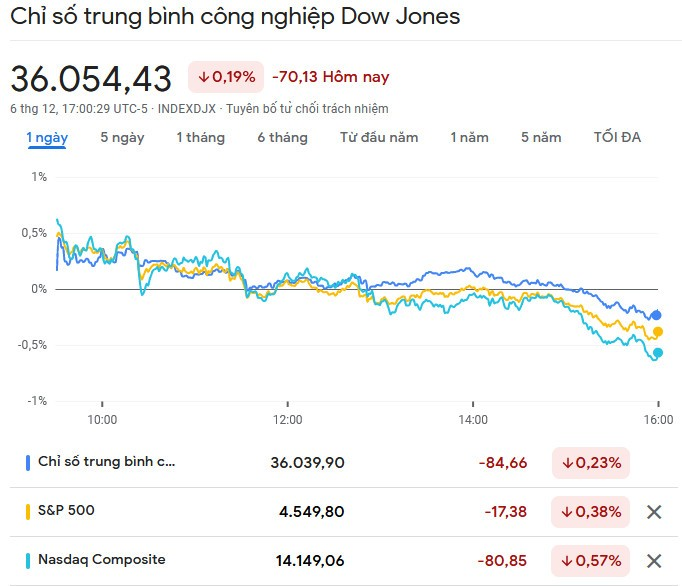The width and height of the screenshot is (682, 586).
Task: Show the TỐI ĐA range
Action: (617, 138)
